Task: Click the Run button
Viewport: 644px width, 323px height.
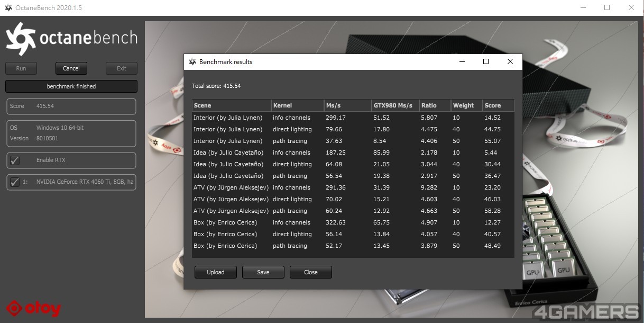Action: [x=21, y=68]
